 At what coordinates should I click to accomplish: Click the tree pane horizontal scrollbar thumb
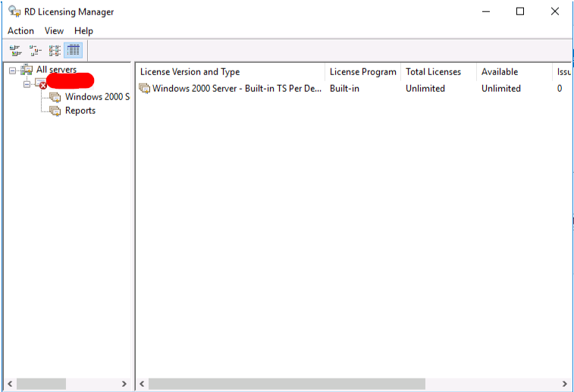click(42, 384)
